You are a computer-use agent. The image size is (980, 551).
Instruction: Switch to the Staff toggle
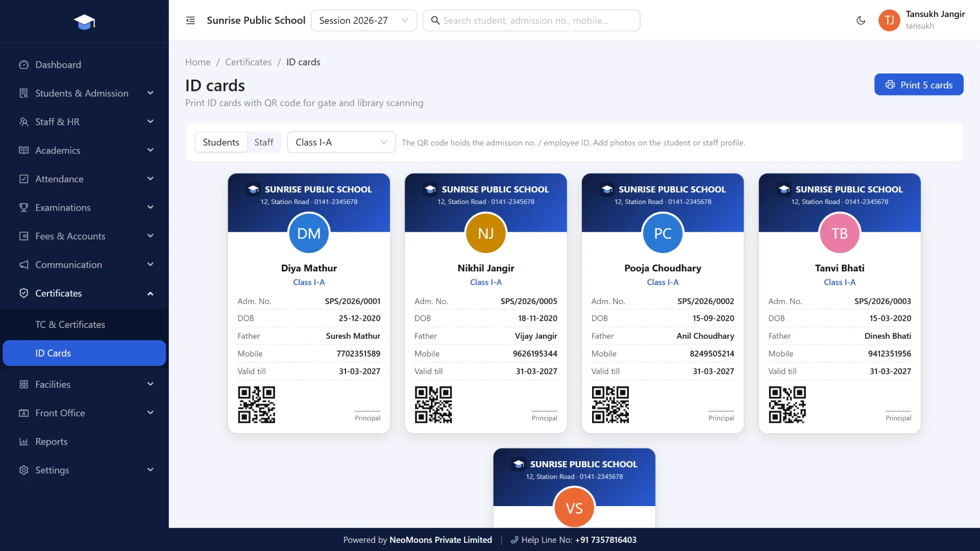pyautogui.click(x=264, y=142)
